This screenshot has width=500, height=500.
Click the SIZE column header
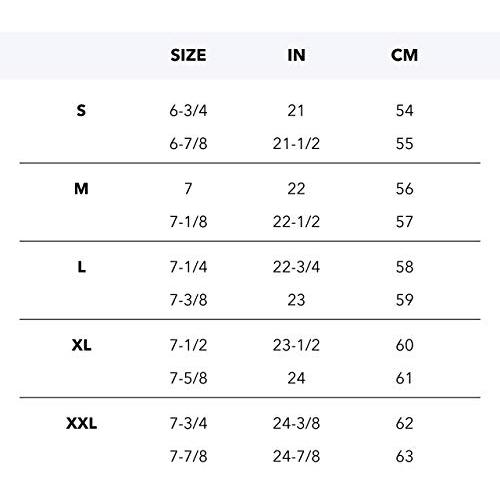click(x=188, y=55)
